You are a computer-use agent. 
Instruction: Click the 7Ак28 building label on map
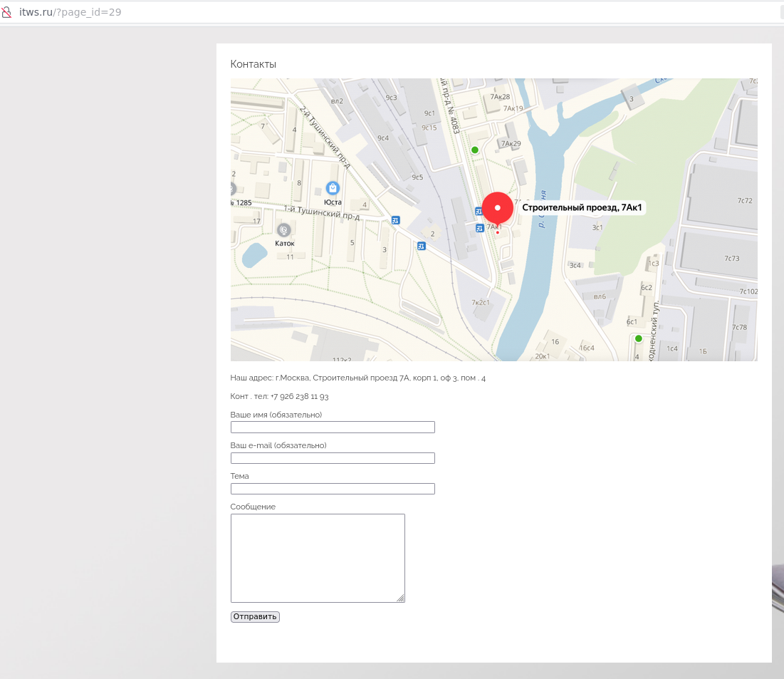500,97
